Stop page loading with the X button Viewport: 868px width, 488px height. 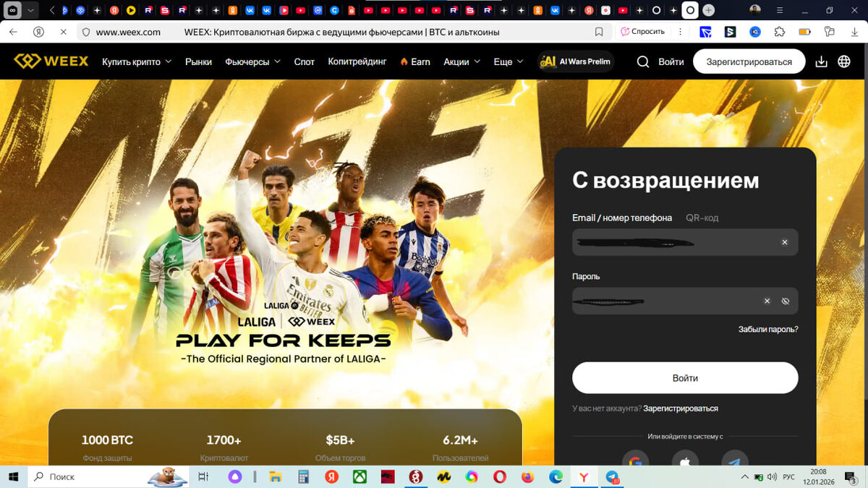pyautogui.click(x=62, y=32)
